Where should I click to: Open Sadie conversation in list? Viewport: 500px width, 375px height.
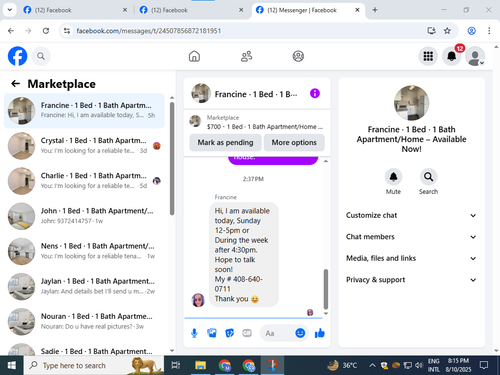(x=84, y=349)
